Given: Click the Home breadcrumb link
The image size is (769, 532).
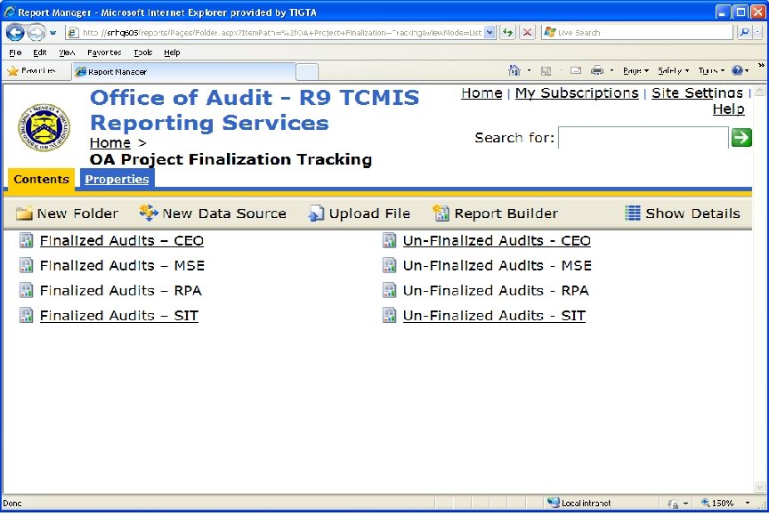Looking at the screenshot, I should tap(109, 142).
